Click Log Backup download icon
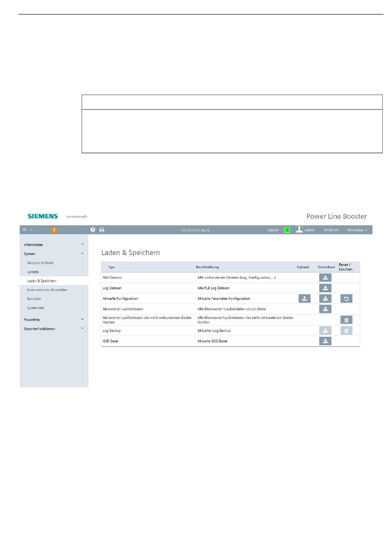 click(x=325, y=331)
